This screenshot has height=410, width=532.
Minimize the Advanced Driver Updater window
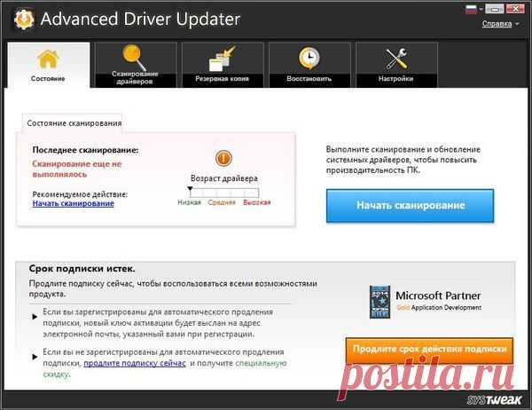pyautogui.click(x=495, y=9)
